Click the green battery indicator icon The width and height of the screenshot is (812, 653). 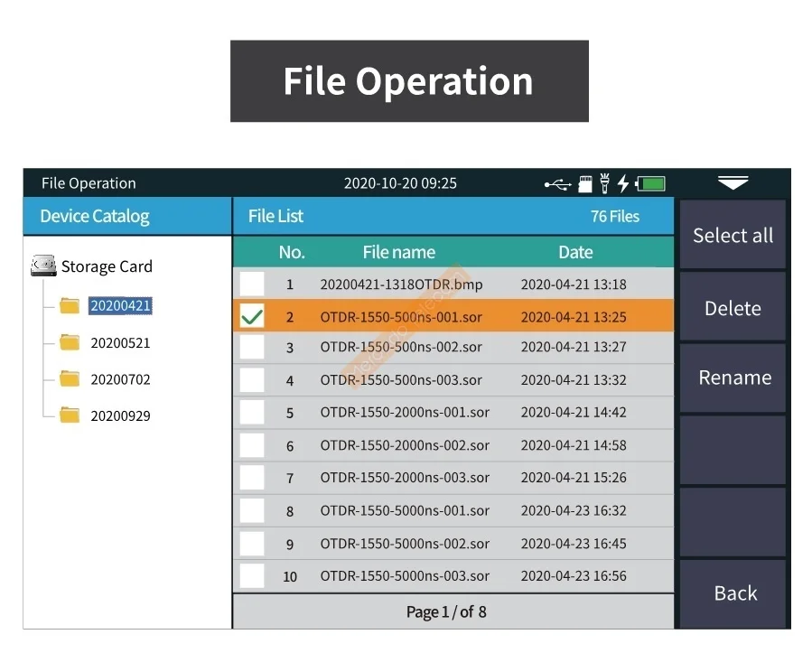pyautogui.click(x=650, y=184)
